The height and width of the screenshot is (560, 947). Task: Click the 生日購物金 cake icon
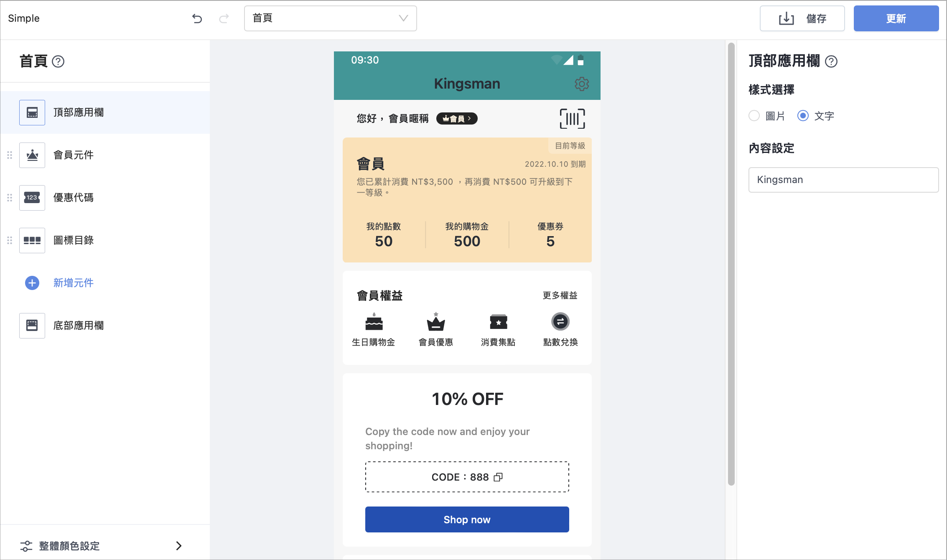click(x=374, y=322)
